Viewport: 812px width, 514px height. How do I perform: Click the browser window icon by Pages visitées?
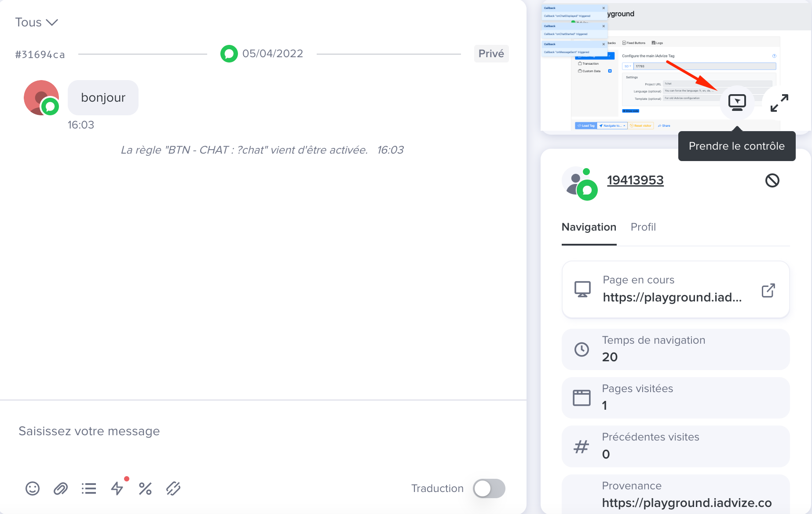pos(582,398)
